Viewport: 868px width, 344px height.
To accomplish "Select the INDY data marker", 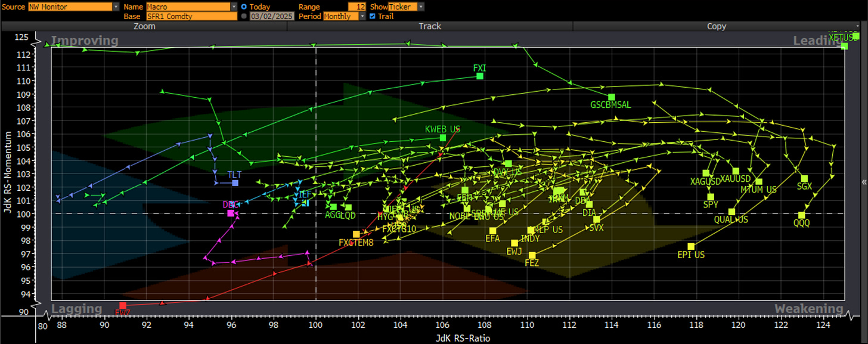I will [x=531, y=230].
